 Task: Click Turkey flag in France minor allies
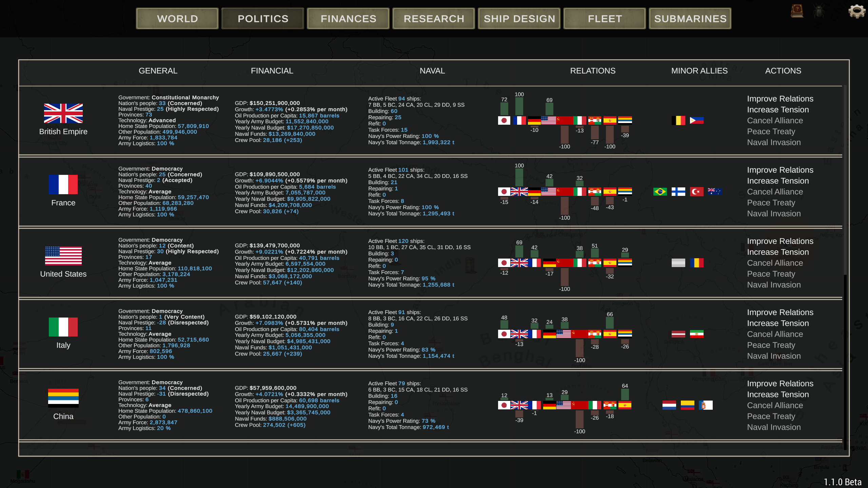697,191
